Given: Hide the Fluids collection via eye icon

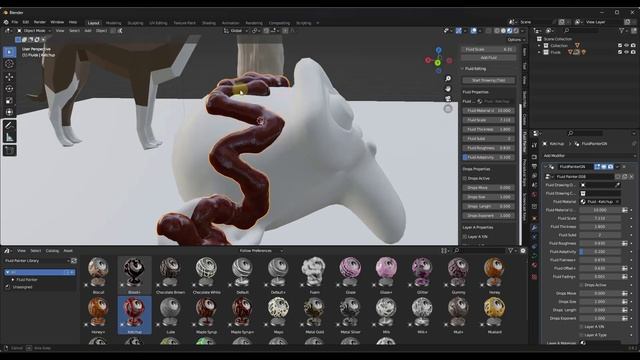Looking at the screenshot, I should (627, 52).
